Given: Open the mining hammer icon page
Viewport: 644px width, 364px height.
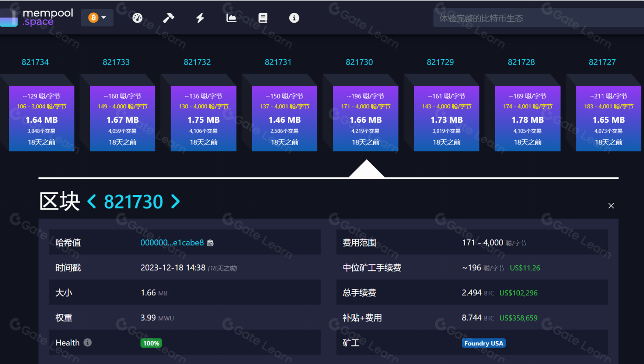Looking at the screenshot, I should (x=168, y=18).
